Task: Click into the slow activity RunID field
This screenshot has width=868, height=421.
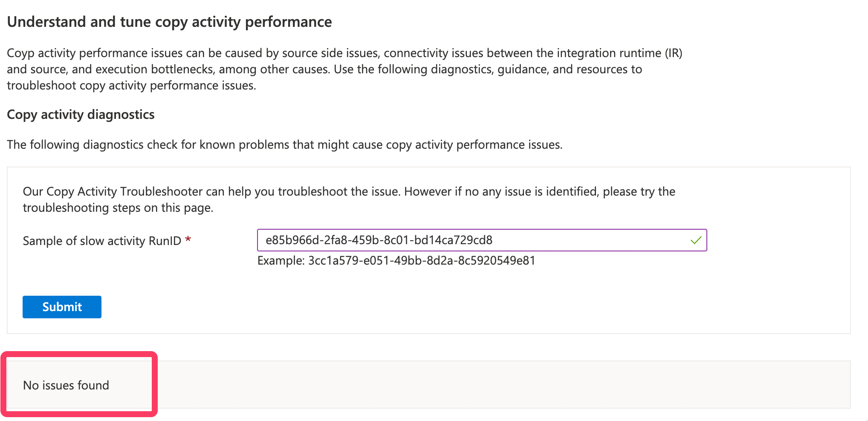Action: click(482, 240)
